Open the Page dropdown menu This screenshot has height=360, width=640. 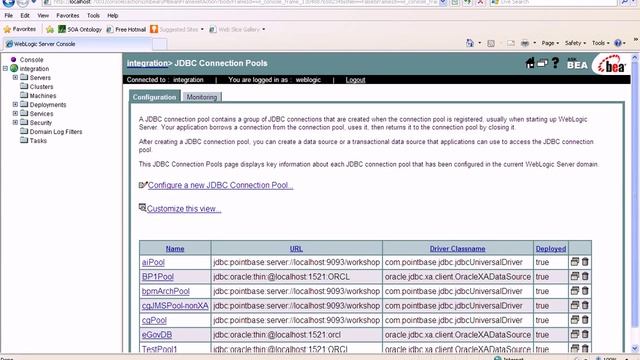550,43
